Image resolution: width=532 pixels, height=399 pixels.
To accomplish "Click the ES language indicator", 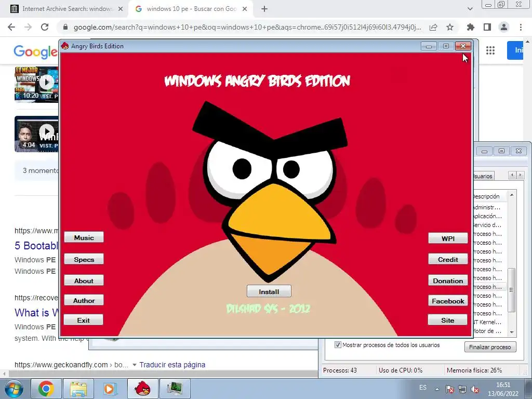I will (x=423, y=388).
